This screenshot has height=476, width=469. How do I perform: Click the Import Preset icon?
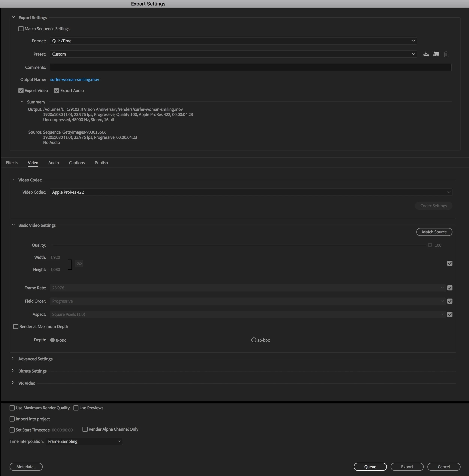pos(436,54)
